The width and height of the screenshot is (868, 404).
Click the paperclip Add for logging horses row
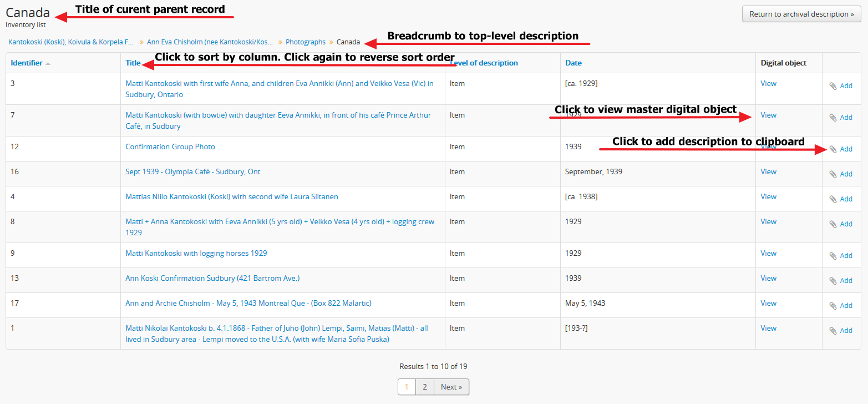coord(840,256)
